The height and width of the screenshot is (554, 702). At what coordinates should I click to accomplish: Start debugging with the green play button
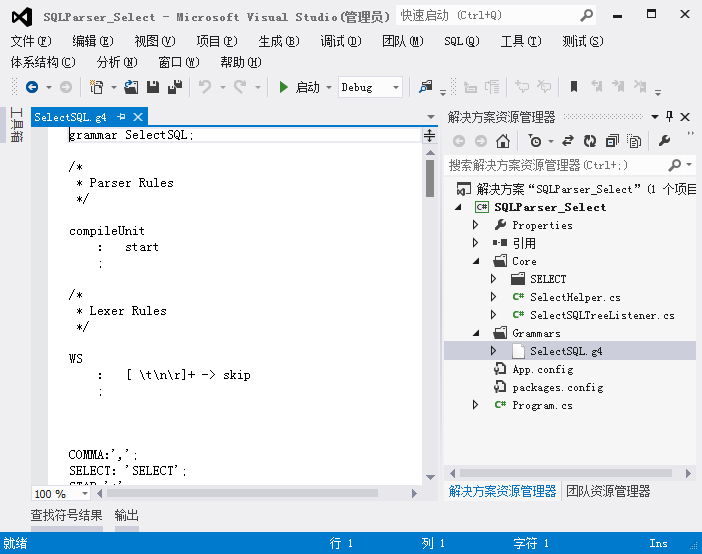tap(283, 87)
